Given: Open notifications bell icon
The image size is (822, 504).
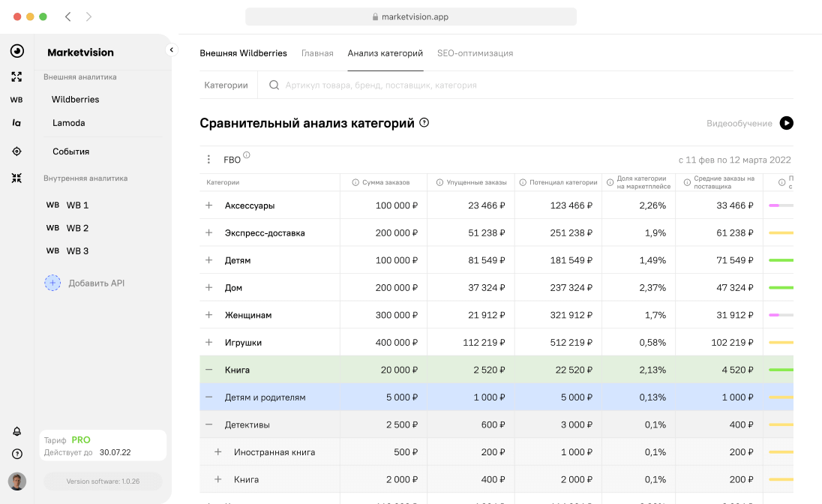Looking at the screenshot, I should tap(16, 431).
